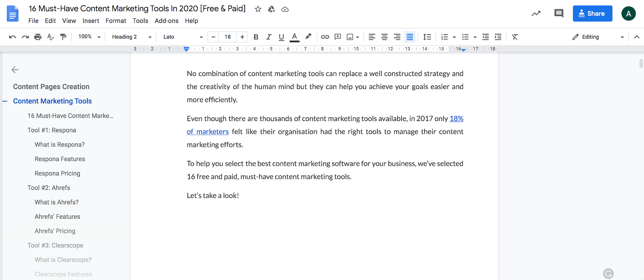Screen dimensions: 644x280
Task: Open line spacing options
Action: click(x=427, y=37)
